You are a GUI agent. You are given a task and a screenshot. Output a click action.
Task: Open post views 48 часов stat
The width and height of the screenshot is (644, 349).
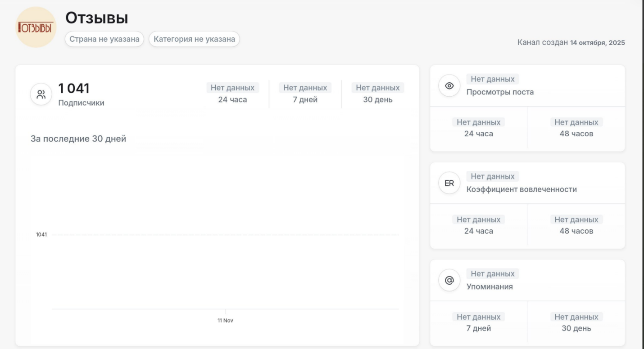click(x=576, y=128)
